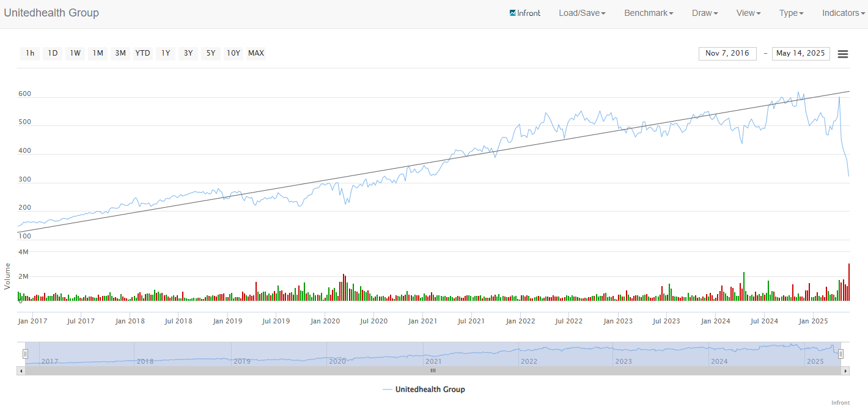Expand the Benchmark dropdown

649,13
